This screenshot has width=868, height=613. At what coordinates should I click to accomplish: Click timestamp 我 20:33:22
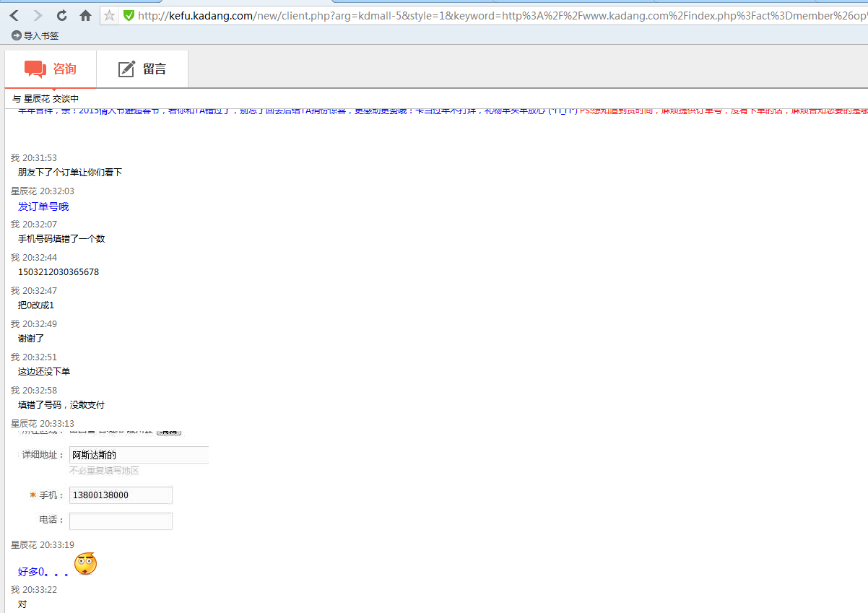click(34, 590)
